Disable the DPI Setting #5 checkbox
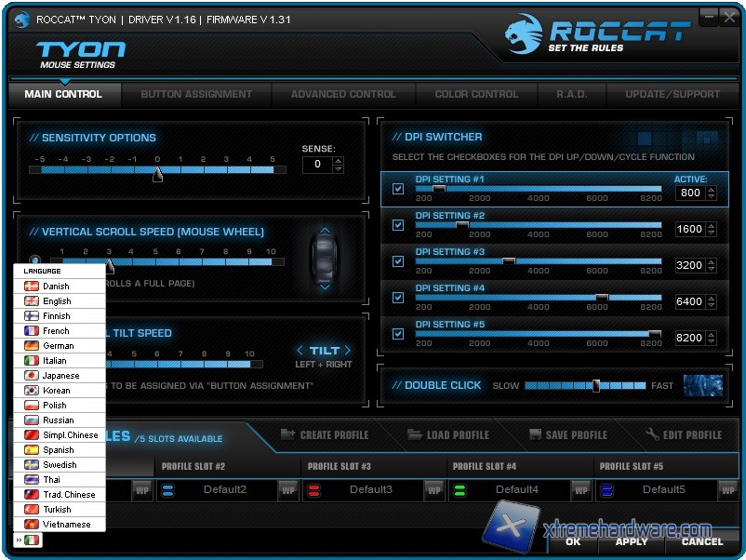 point(398,334)
